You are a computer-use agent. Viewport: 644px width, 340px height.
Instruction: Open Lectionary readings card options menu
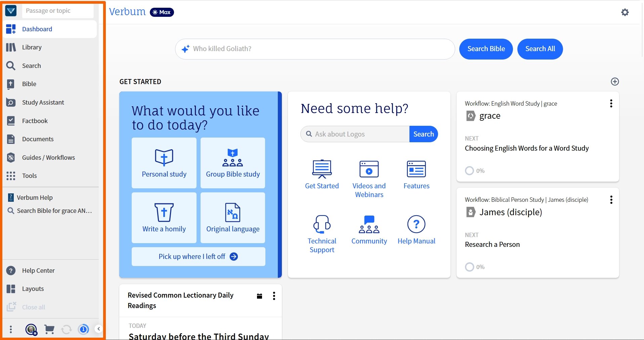[274, 296]
